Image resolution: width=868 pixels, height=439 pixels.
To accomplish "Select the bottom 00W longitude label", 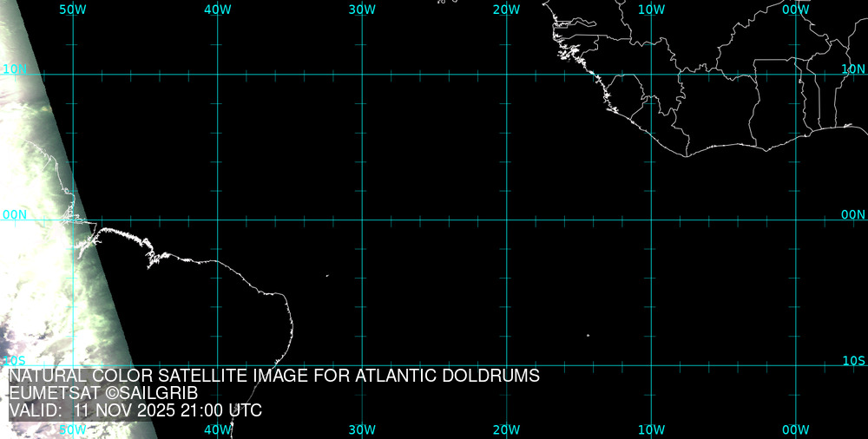I will click(x=795, y=429).
